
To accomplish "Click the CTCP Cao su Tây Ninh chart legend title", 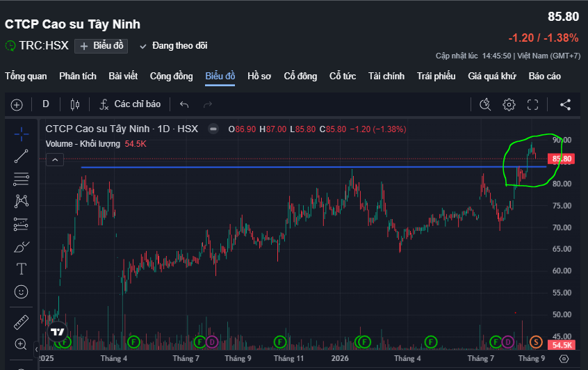I will pyautogui.click(x=122, y=129).
